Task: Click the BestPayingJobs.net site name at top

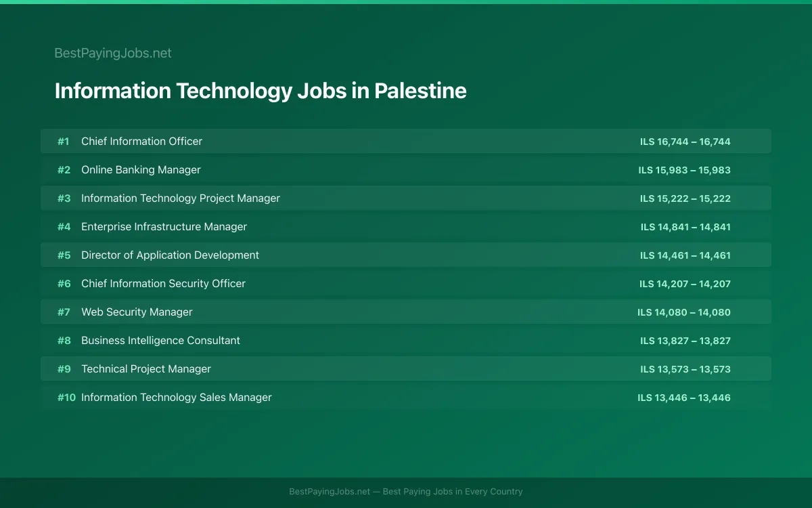Action: point(113,53)
